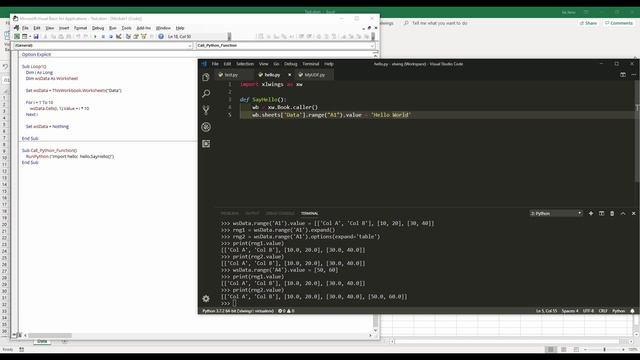This screenshot has height=360, width=640.
Task: Click 'Option Explicit' line in VBA code
Action: coord(36,54)
